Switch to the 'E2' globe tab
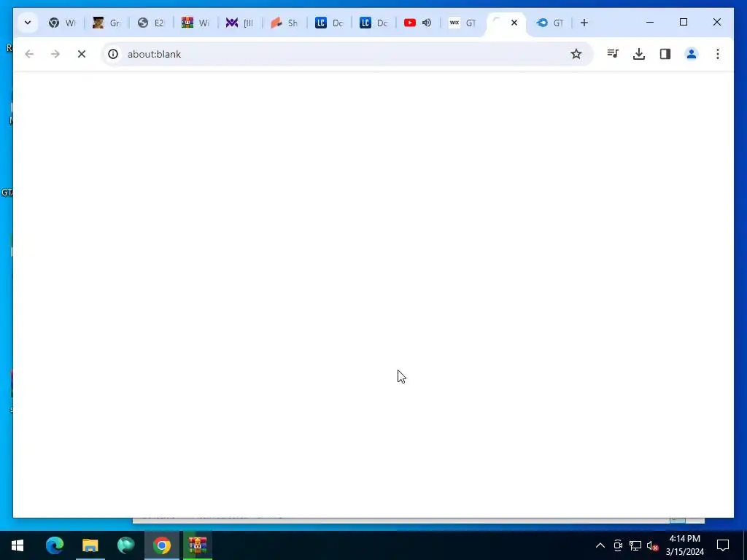The width and height of the screenshot is (747, 560). (x=150, y=23)
